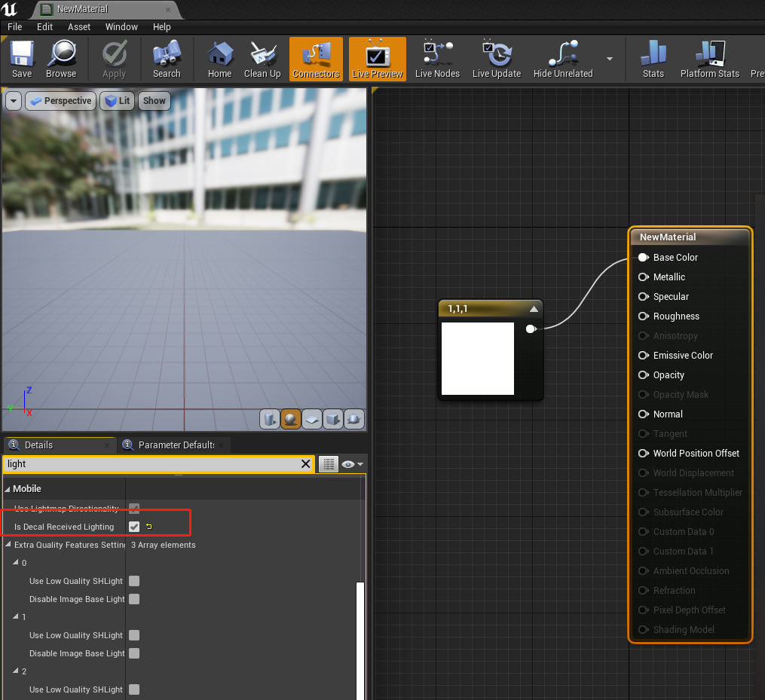Toggle the Connectors toolbar icon
This screenshot has width=765, height=700.
[316, 59]
